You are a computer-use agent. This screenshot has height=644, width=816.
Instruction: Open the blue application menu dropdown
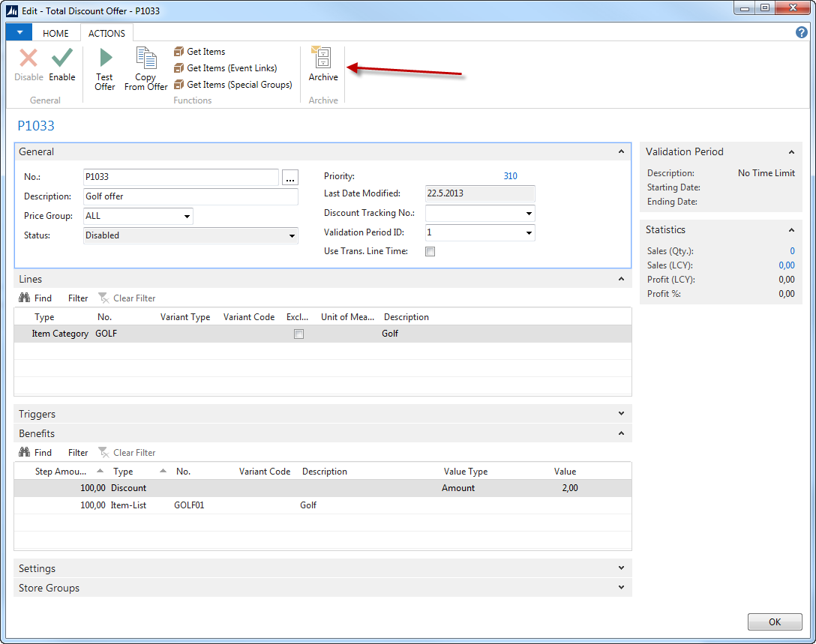click(19, 32)
